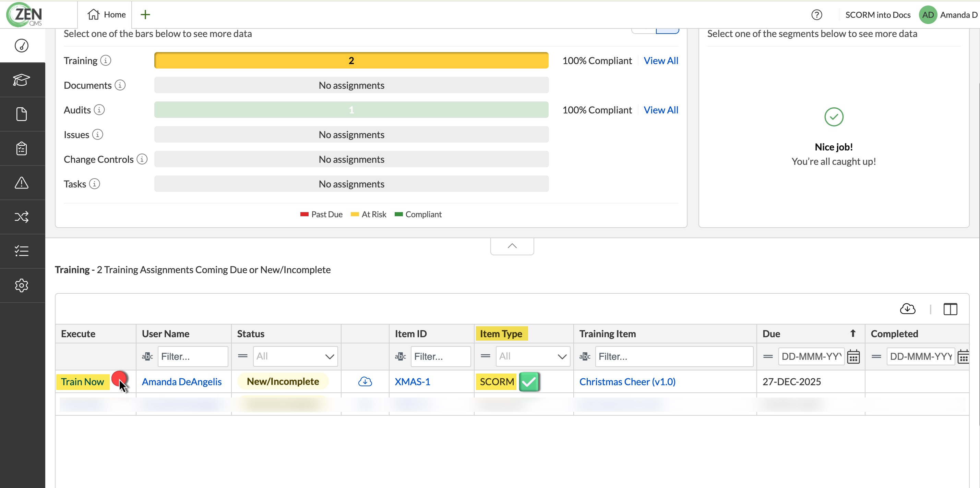Click the info icon next to Tasks
The height and width of the screenshot is (488, 980).
tap(95, 184)
